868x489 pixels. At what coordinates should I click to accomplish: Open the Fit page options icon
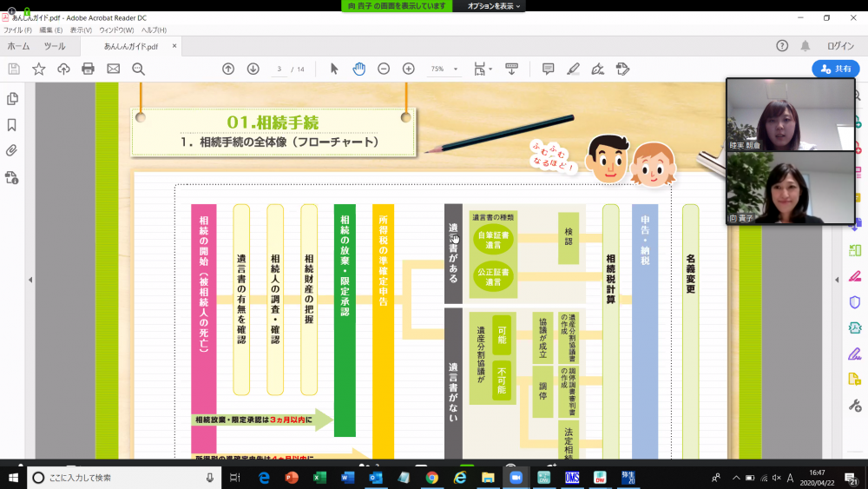click(x=482, y=69)
